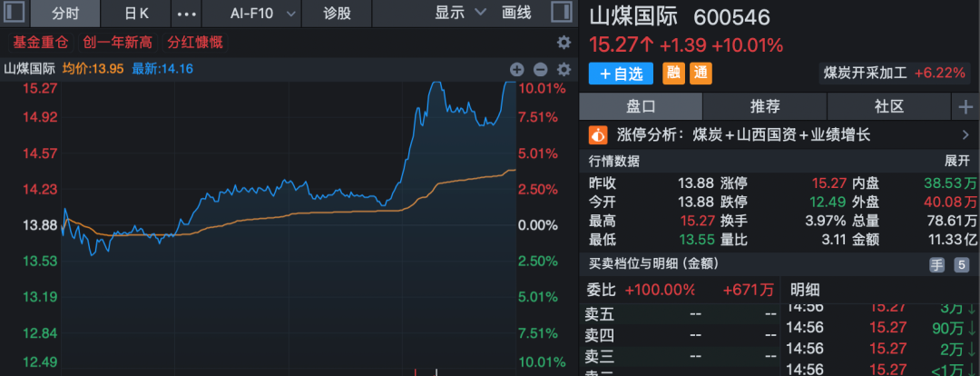This screenshot has width=980, height=376.
Task: Click the 金额 value 11.33亿
Action: click(x=951, y=240)
